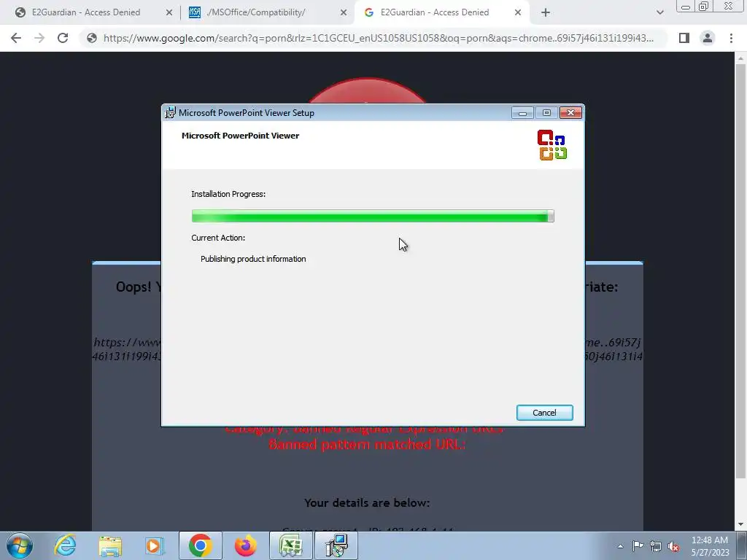Minimize the PowerPoint Viewer Setup window
Viewport: 747px width, 560px height.
coord(522,113)
